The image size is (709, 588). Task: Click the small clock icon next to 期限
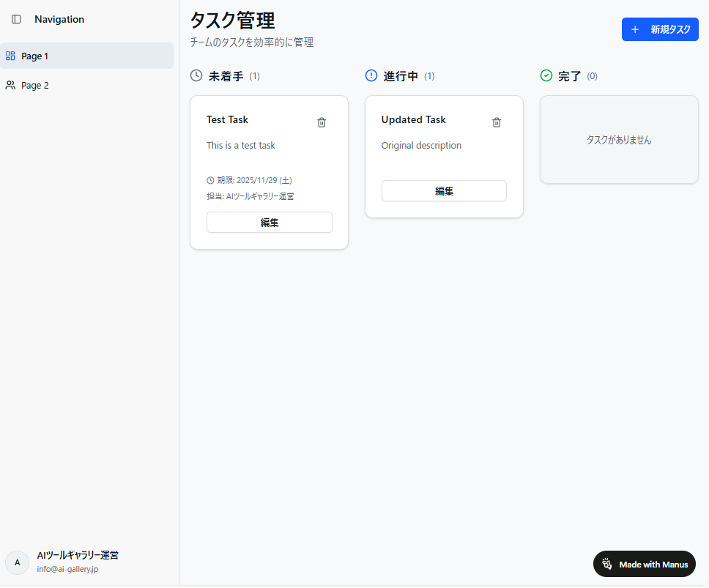tap(211, 180)
